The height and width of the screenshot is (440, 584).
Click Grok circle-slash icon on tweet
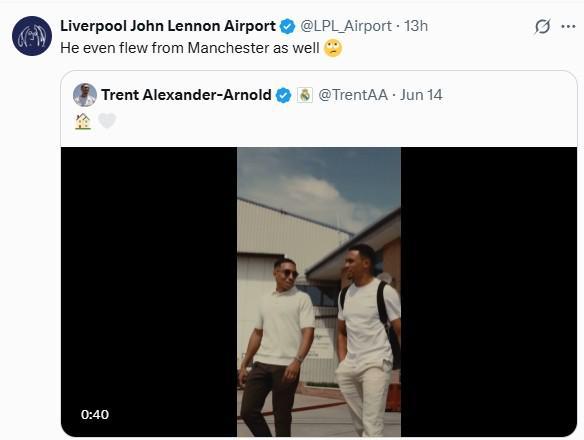pos(542,26)
